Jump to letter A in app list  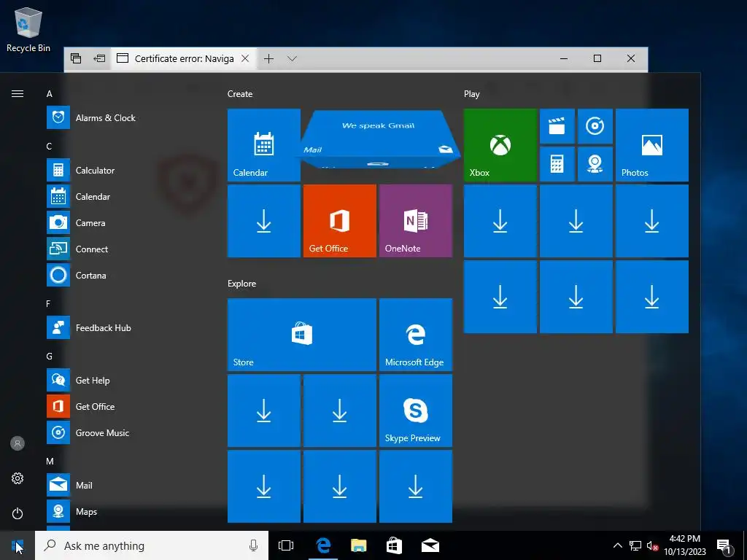(x=49, y=94)
